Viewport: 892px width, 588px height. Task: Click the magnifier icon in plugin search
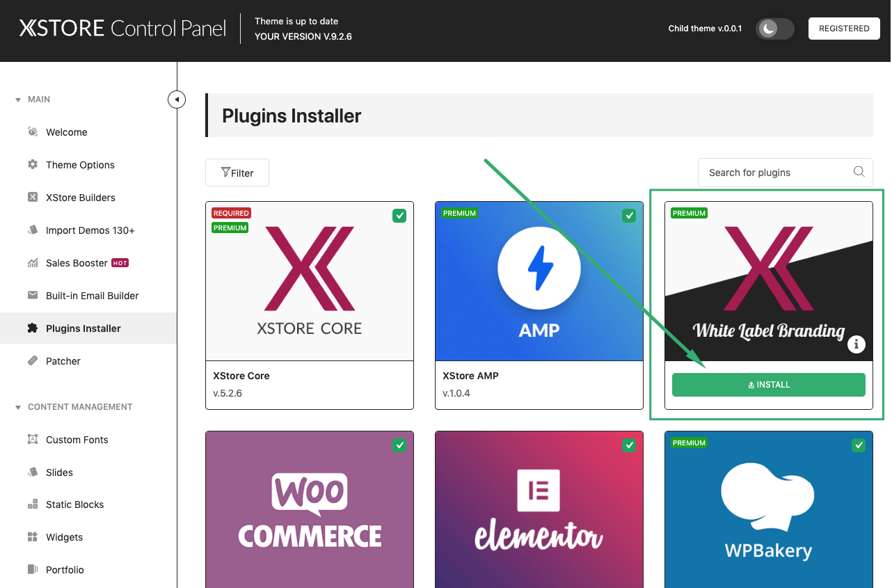(x=859, y=172)
